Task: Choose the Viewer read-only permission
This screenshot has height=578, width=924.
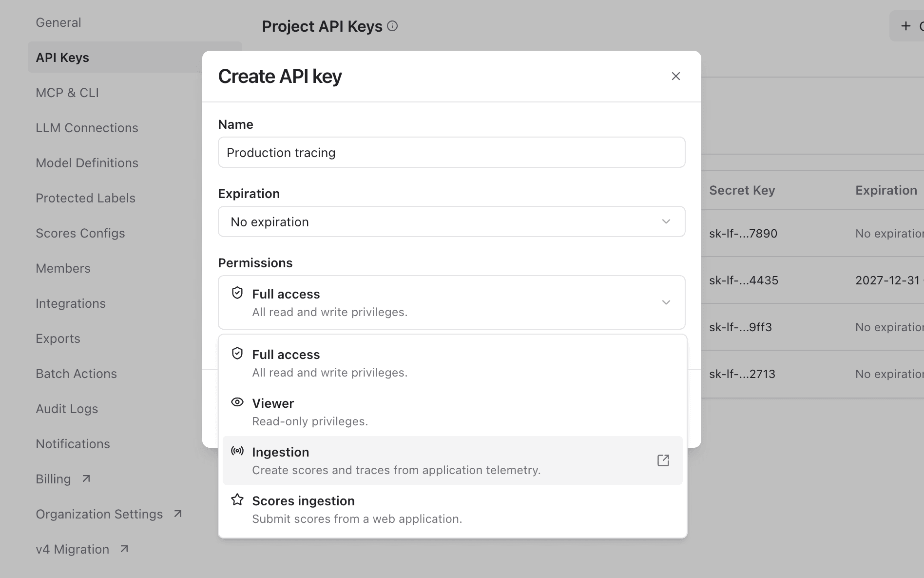Action: [452, 412]
